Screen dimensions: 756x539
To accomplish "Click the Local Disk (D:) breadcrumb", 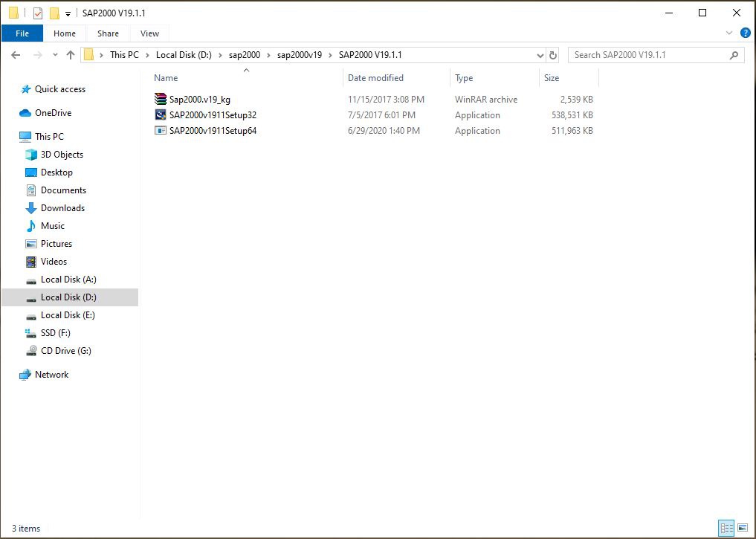I will tap(184, 55).
